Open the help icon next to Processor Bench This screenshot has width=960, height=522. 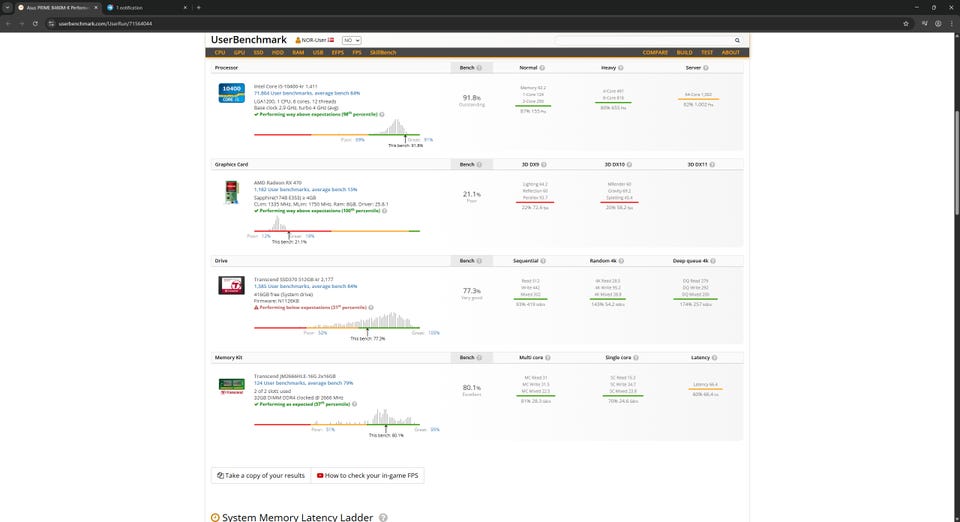tap(479, 68)
